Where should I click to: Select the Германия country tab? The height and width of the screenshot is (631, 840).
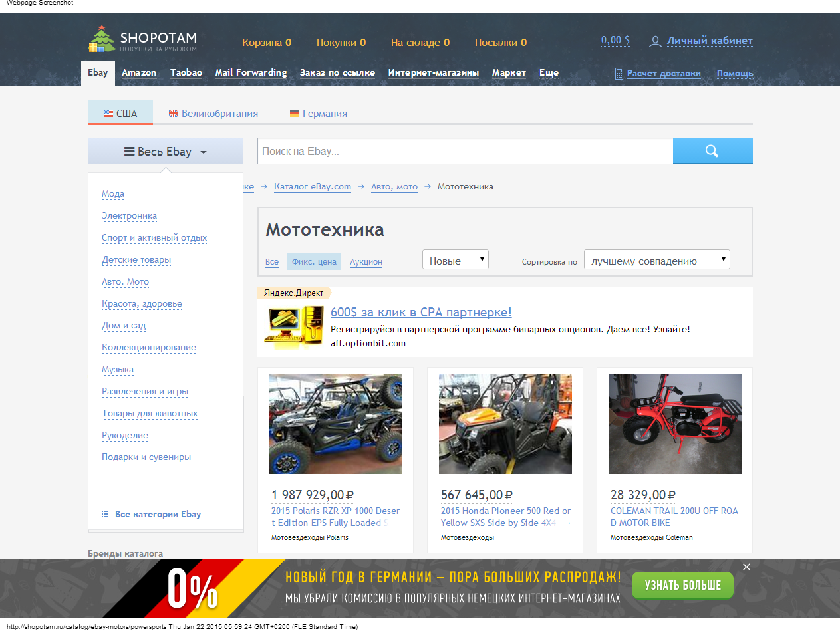319,114
